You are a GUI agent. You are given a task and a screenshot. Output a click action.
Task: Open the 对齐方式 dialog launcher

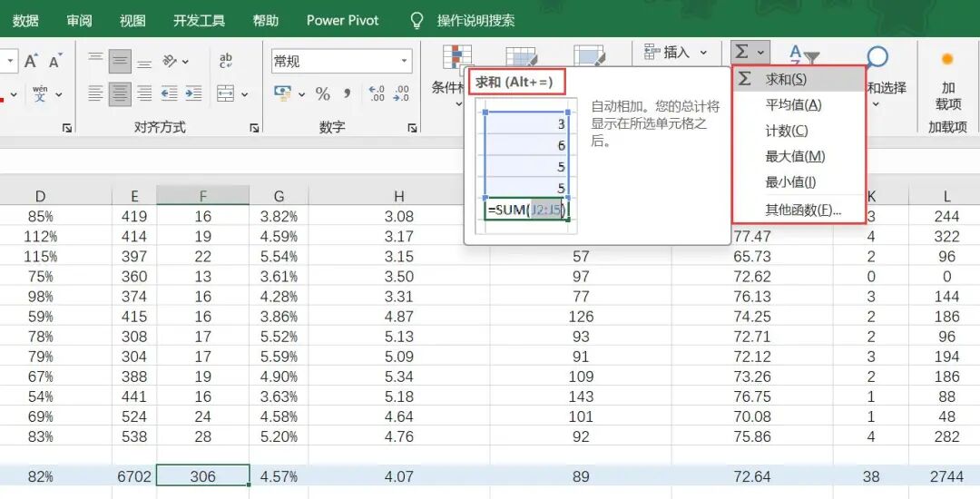click(x=254, y=128)
